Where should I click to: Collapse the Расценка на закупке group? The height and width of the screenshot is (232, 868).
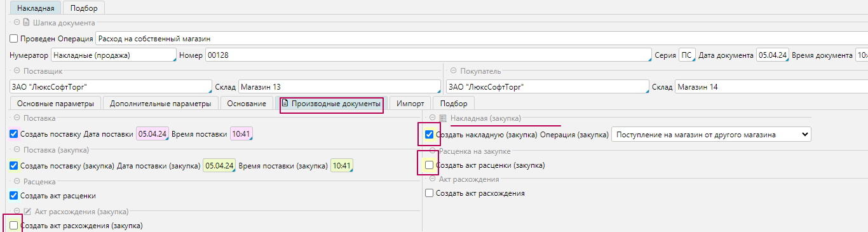pos(432,151)
